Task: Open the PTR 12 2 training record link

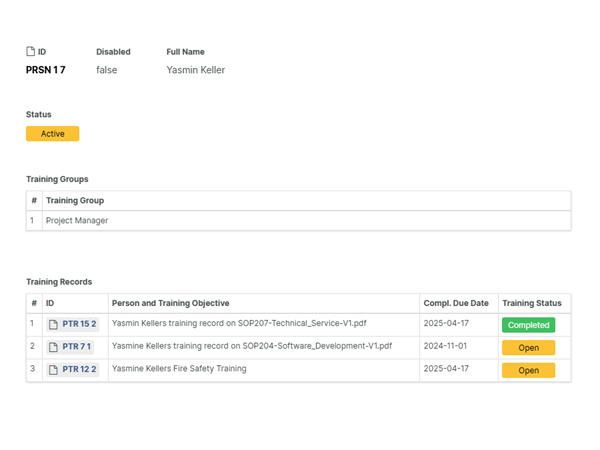Action: [x=79, y=370]
